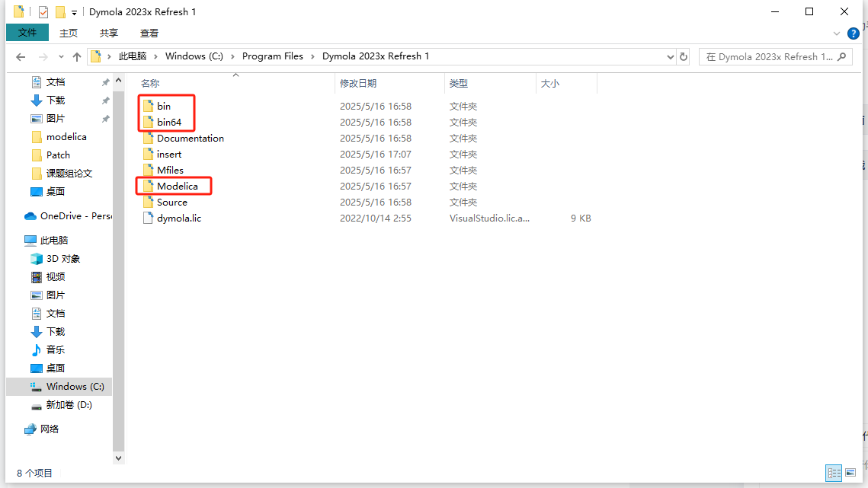Select 3D 对象 in navigation pane
868x488 pixels.
(56, 258)
